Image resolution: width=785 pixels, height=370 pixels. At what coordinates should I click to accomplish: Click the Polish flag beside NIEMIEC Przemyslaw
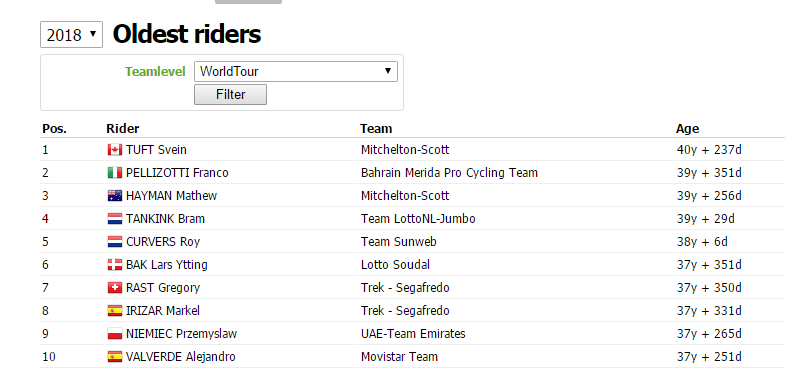pyautogui.click(x=115, y=334)
